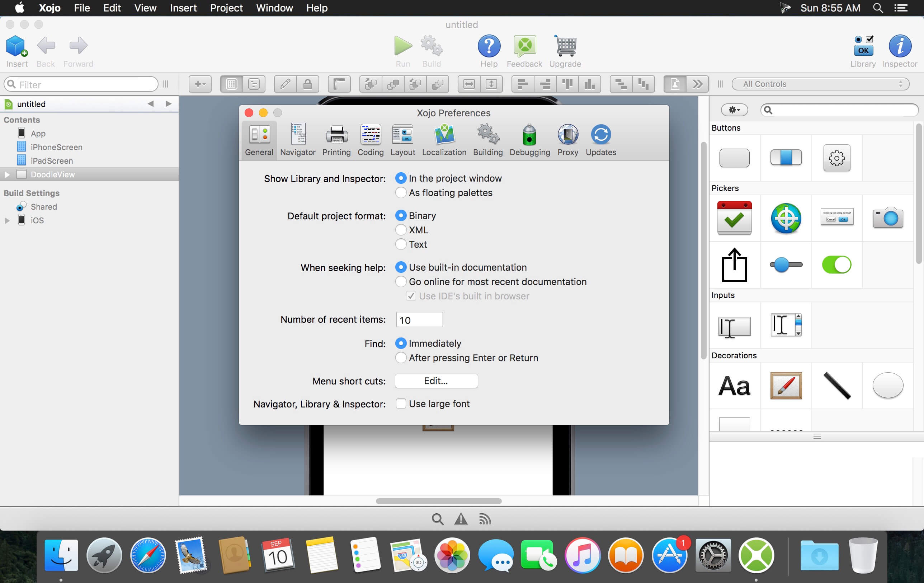The image size is (924, 583).
Task: Show the Messages RSS icon in bottom bar
Action: coord(485,519)
